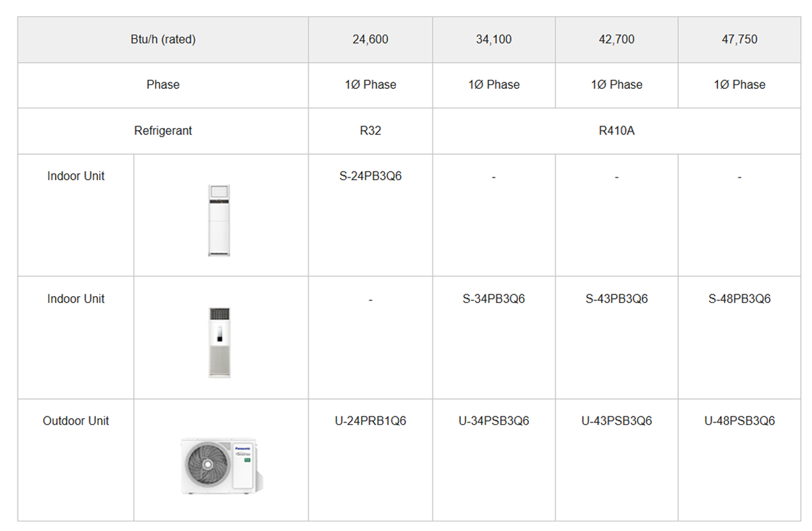Click the slim floor-standing indoor unit image
The width and height of the screenshot is (812, 531).
click(x=219, y=221)
